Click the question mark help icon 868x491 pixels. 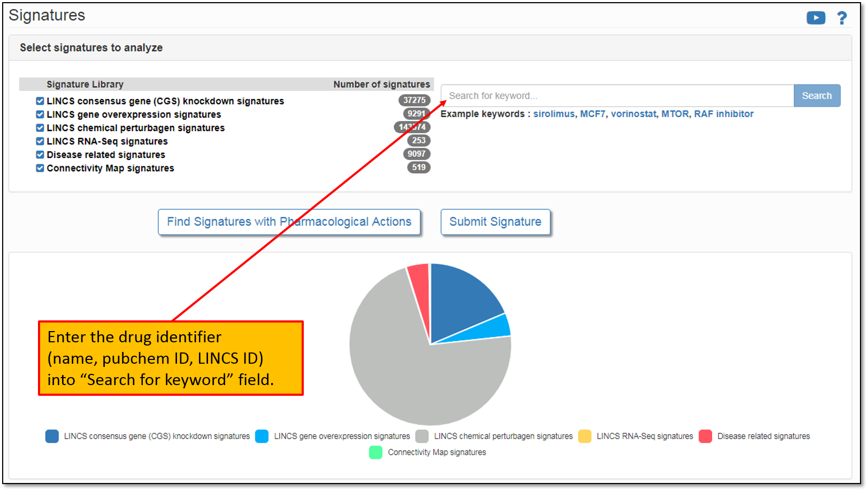click(842, 18)
